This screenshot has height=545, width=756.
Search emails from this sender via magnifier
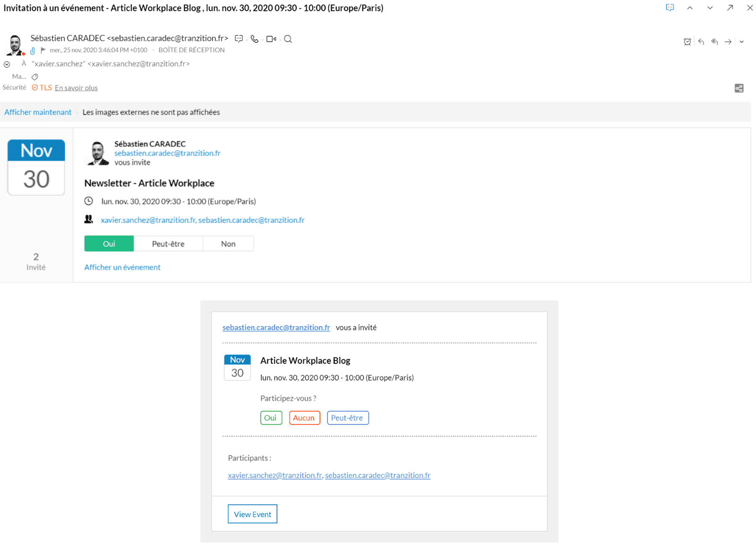[288, 39]
